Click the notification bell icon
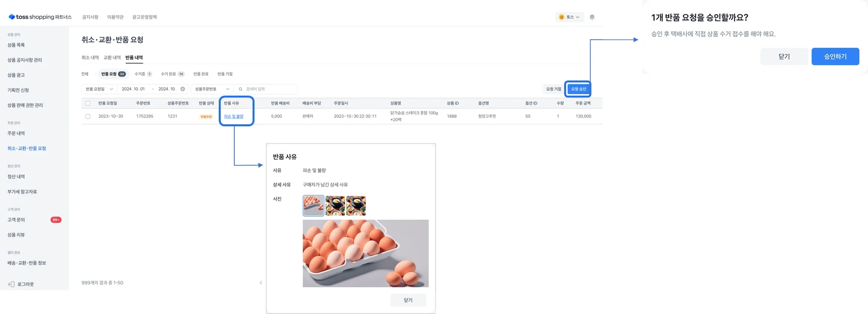Viewport: 868px width, 314px height. click(x=592, y=17)
